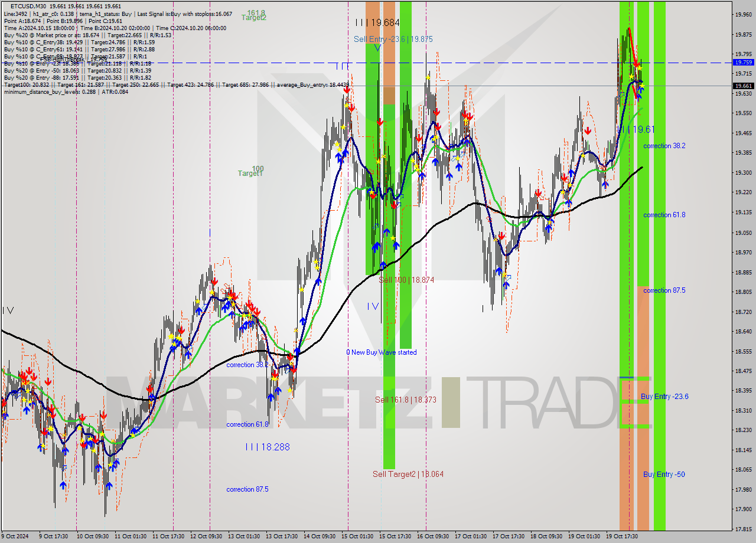Click the 19.875 price axis label
This screenshot has height=543, width=756.
744,34
